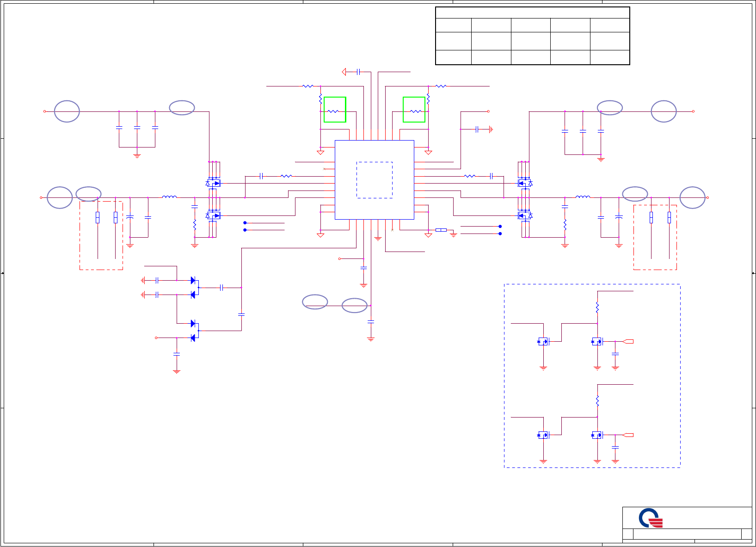Select the lower-right low-side MOSFET symbol

coord(525,215)
